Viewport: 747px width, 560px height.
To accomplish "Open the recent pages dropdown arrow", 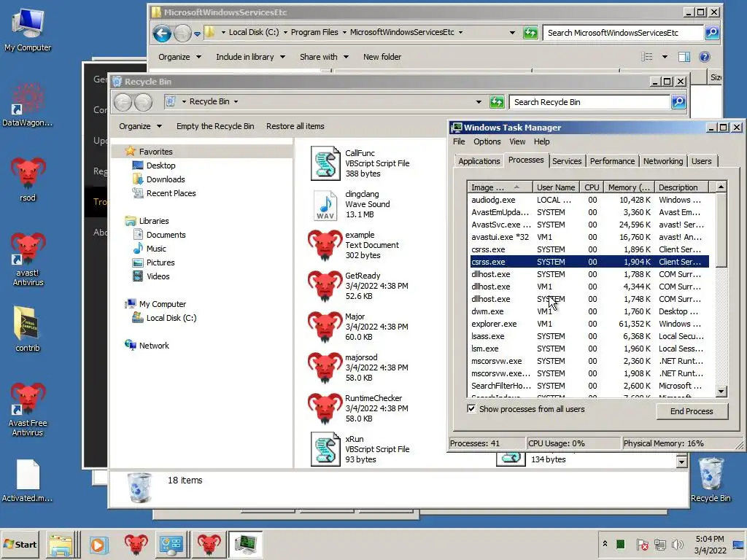I will pos(197,34).
